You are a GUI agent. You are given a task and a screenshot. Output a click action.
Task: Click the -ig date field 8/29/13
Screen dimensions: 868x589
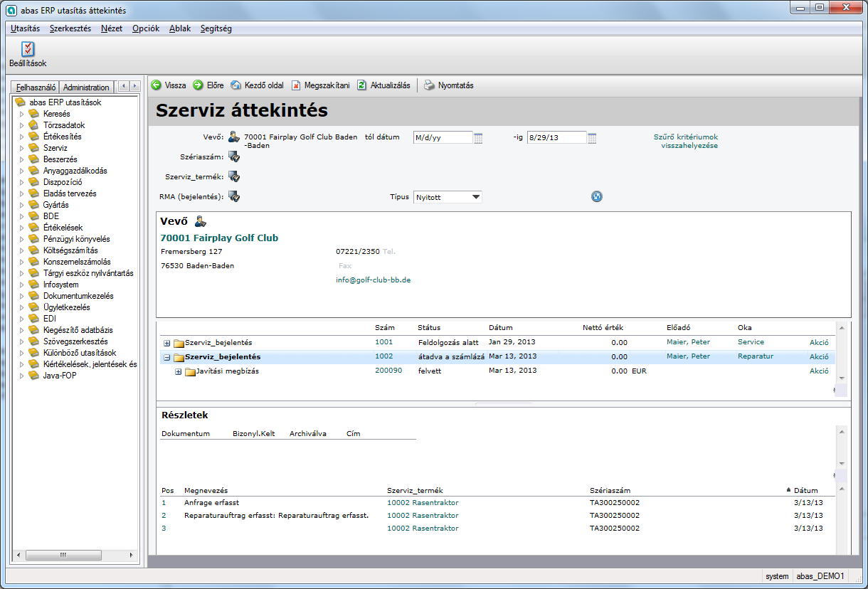[556, 138]
